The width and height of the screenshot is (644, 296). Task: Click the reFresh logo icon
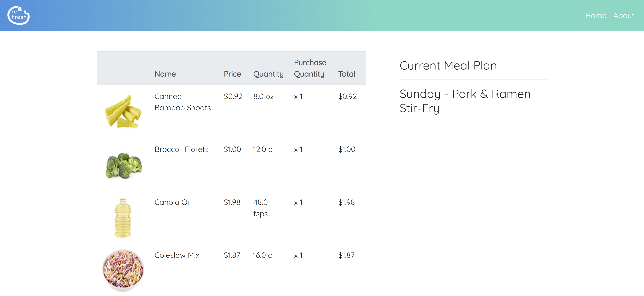18,15
